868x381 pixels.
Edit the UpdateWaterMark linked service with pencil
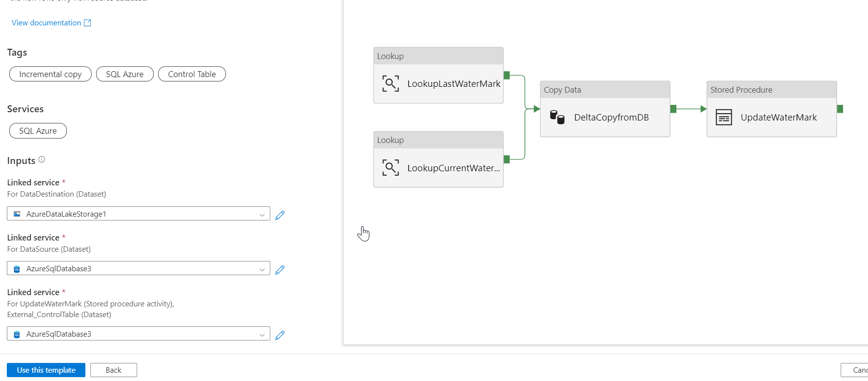(x=280, y=335)
